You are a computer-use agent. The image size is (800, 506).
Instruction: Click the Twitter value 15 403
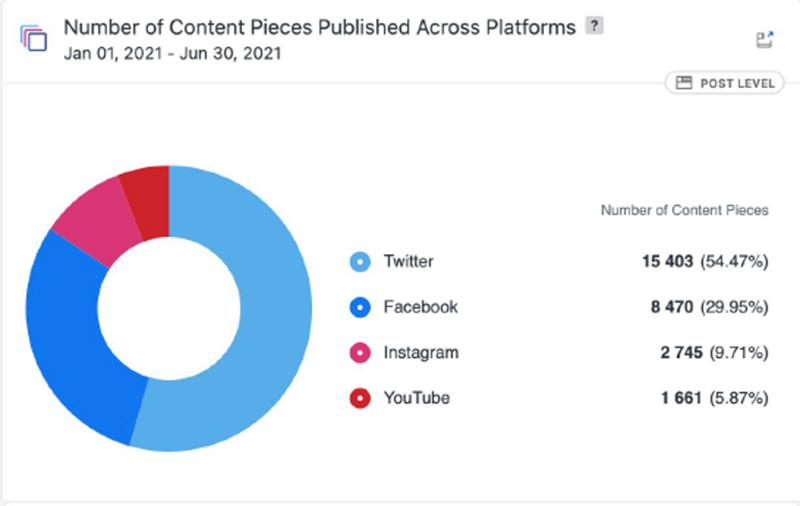[667, 261]
